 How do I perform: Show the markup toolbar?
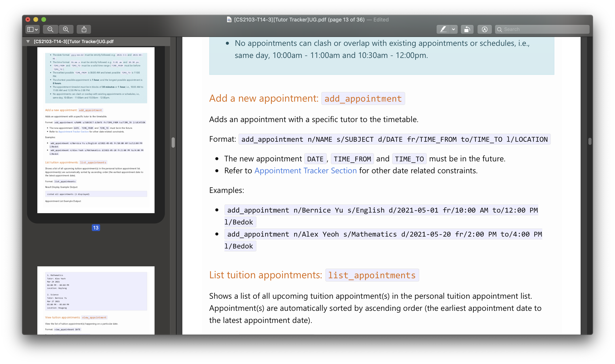click(484, 29)
